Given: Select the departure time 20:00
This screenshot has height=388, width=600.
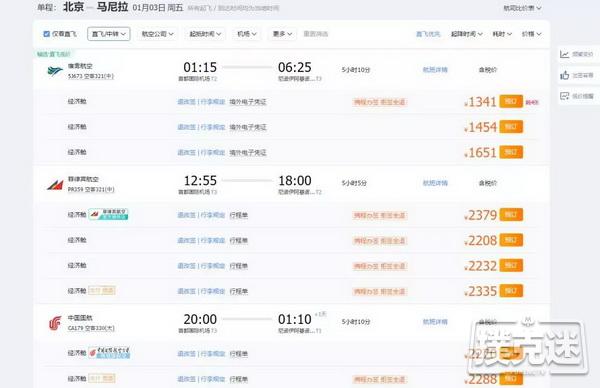Looking at the screenshot, I should coord(200,319).
